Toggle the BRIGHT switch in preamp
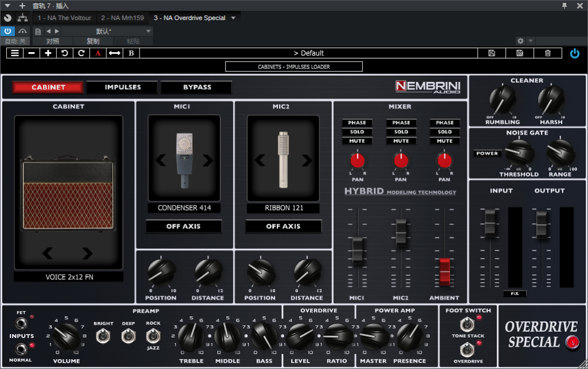 click(103, 336)
